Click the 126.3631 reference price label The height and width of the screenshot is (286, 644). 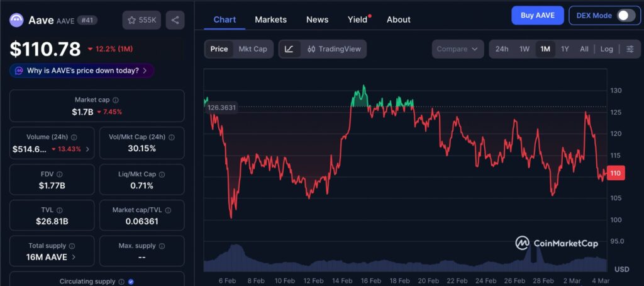[x=221, y=108]
